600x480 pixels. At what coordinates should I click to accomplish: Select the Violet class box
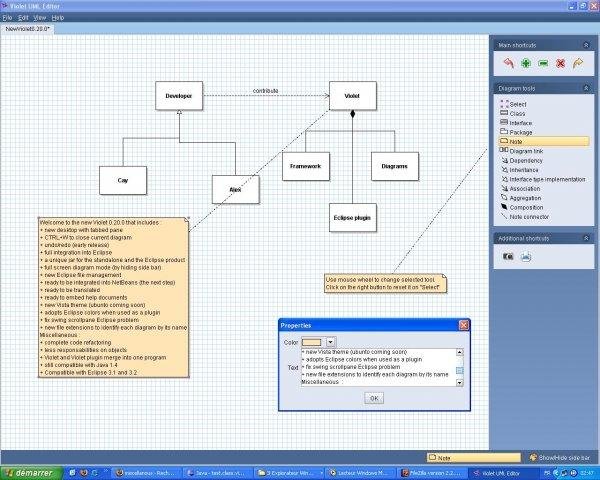click(x=352, y=96)
